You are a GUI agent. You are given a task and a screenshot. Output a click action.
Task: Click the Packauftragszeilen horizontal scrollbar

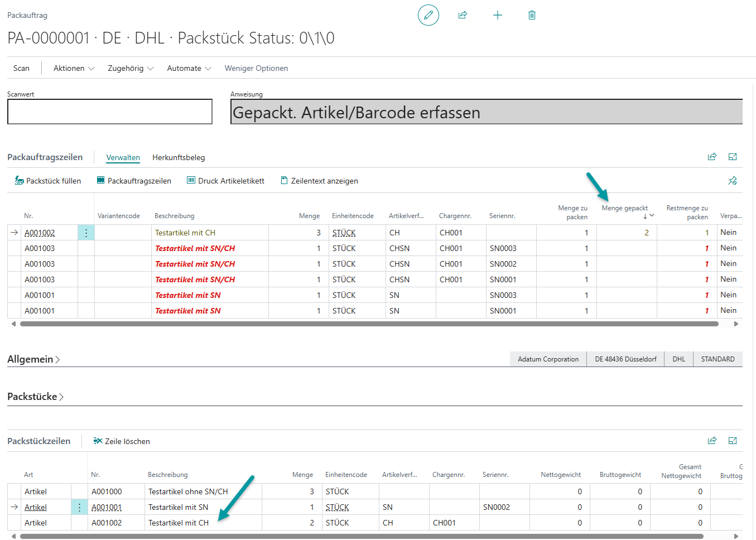[x=368, y=324]
